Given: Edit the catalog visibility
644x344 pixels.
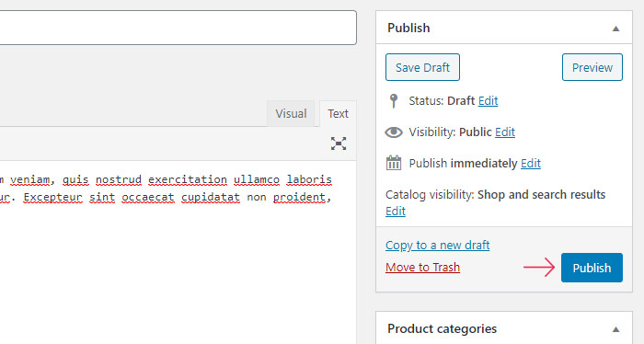Looking at the screenshot, I should (x=396, y=211).
